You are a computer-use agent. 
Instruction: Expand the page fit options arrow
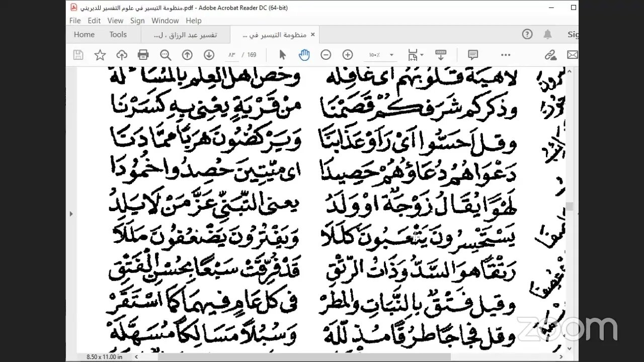click(x=422, y=55)
